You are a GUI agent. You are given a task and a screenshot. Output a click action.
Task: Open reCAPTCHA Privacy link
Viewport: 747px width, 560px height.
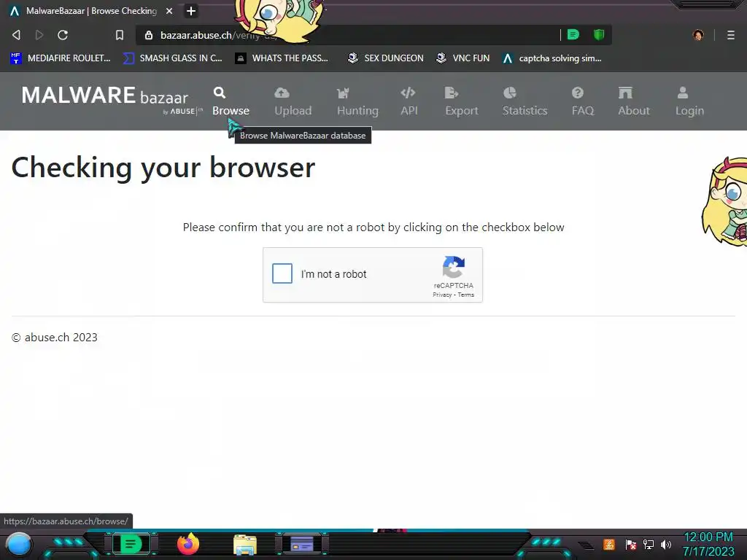[x=442, y=295]
